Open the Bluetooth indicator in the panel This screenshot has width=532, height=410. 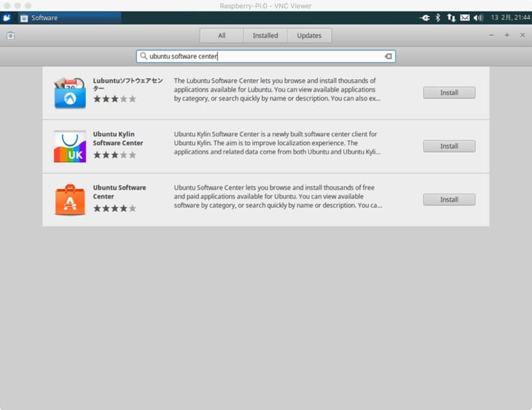[x=438, y=18]
